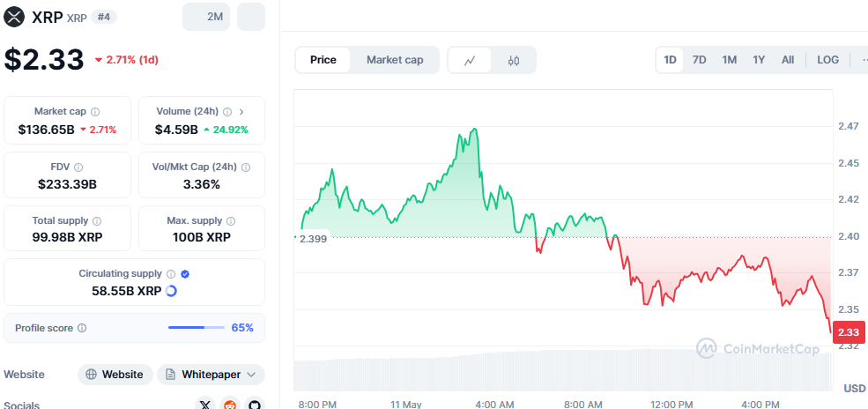Open the Website link button

click(x=115, y=375)
